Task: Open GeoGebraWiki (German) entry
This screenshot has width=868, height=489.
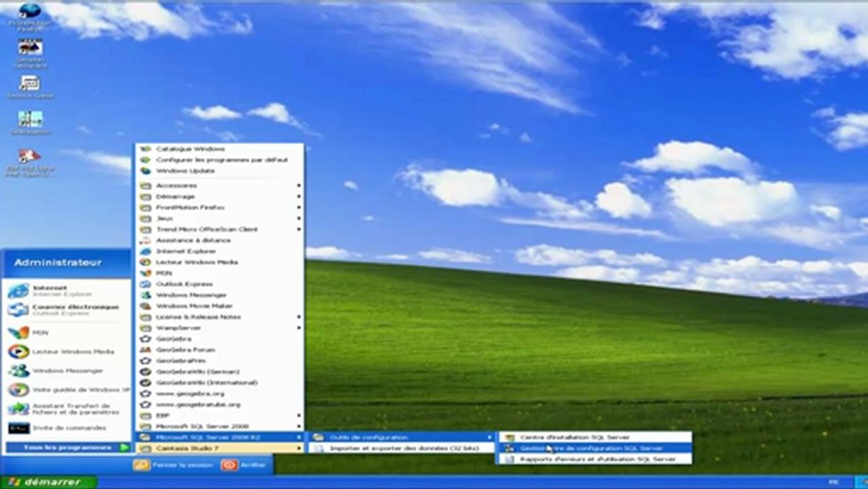Action: coord(220,372)
